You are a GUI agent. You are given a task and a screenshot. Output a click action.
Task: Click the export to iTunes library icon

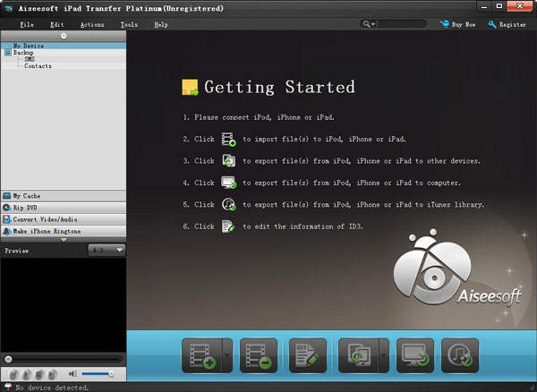460,355
